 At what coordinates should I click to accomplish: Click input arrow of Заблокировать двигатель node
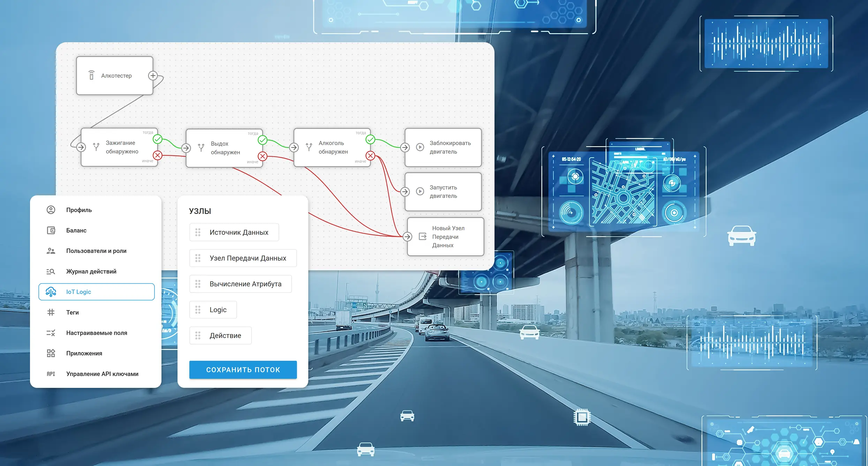click(405, 148)
